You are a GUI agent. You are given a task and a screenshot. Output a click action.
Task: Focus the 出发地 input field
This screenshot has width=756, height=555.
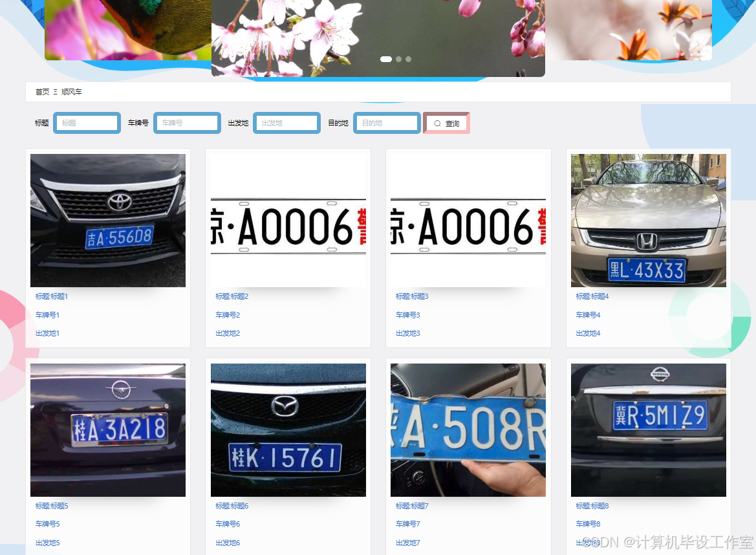[287, 123]
